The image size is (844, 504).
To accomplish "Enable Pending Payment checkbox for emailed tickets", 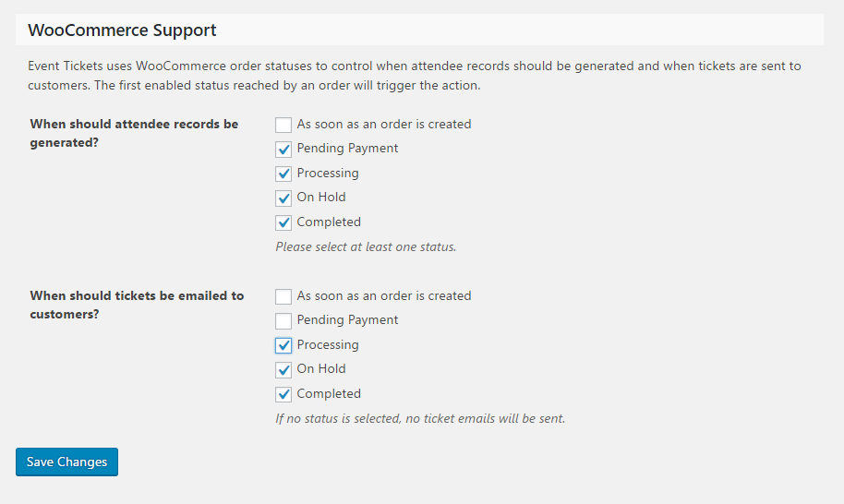I will (x=283, y=320).
